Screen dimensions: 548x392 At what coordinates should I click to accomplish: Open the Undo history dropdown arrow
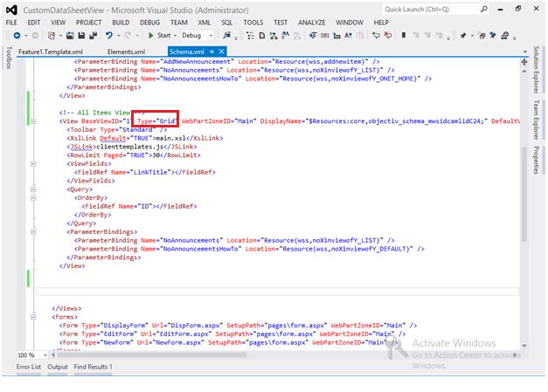(x=119, y=36)
